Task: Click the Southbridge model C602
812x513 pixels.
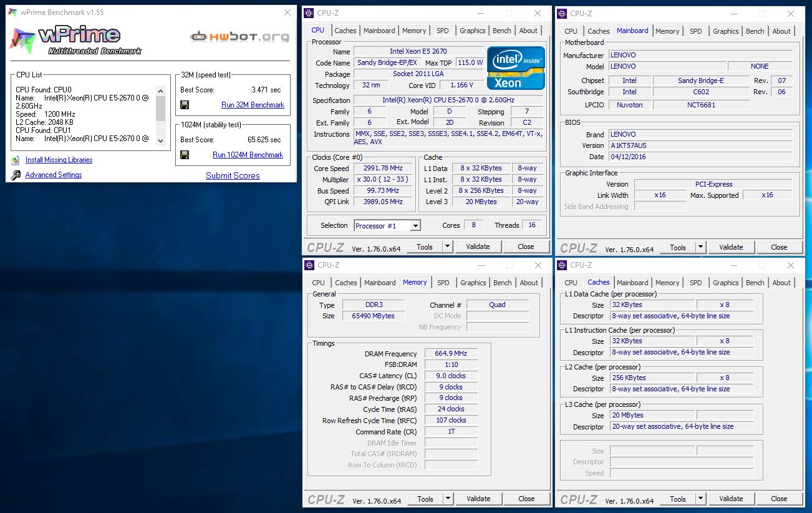Action: [701, 92]
